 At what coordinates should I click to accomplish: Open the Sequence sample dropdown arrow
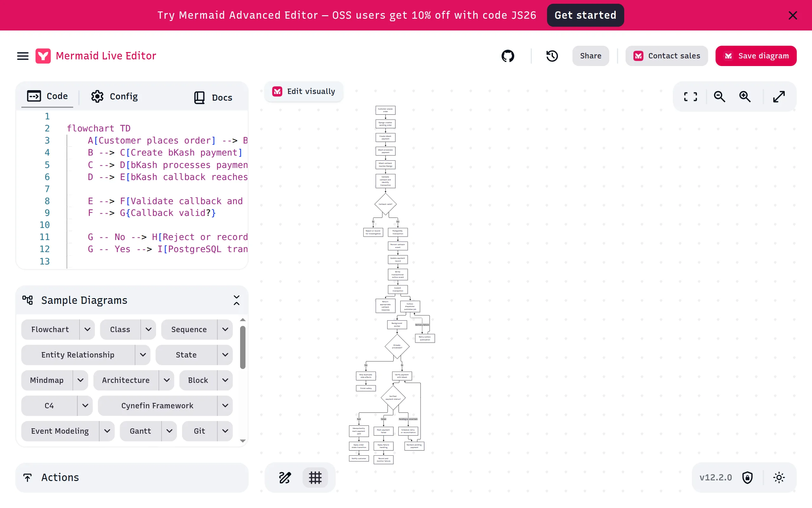[225, 330]
